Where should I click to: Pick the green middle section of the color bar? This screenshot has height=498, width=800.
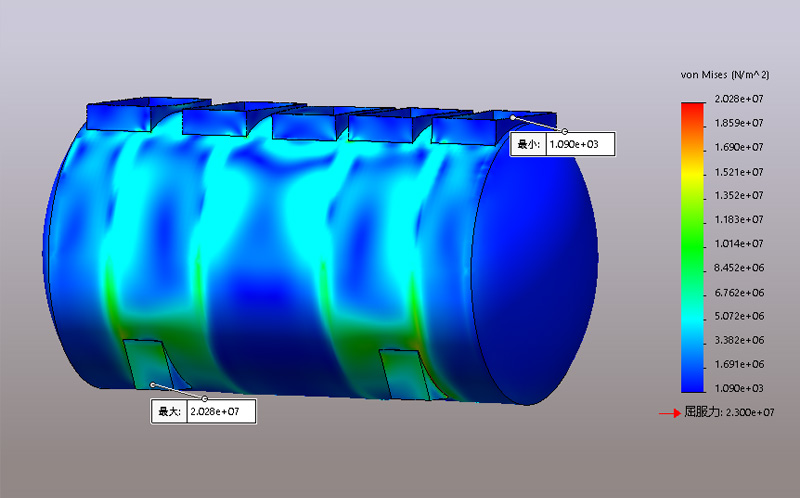coord(692,243)
